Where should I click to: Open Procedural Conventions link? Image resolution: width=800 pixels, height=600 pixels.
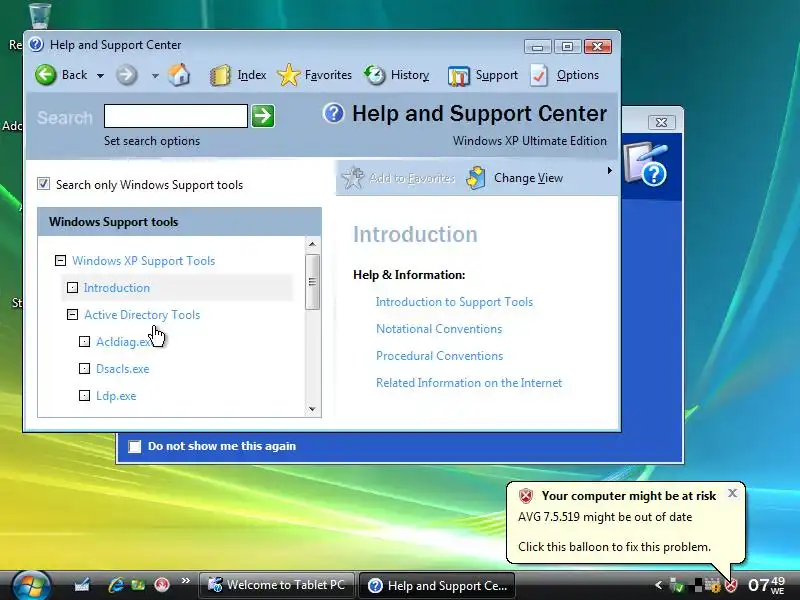pyautogui.click(x=439, y=356)
